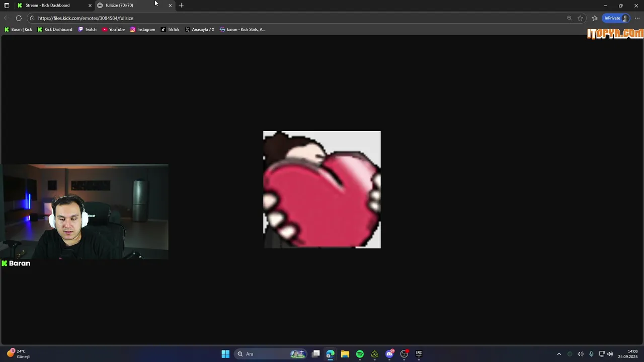The image size is (644, 362).
Task: Open the Favorites list icon
Action: pos(595,18)
